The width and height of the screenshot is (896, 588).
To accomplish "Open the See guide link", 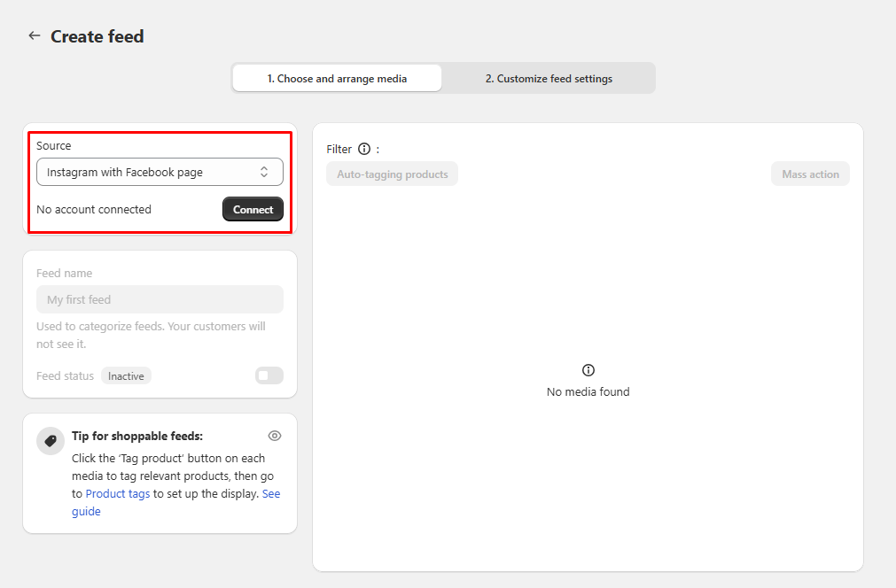I will pyautogui.click(x=270, y=494).
